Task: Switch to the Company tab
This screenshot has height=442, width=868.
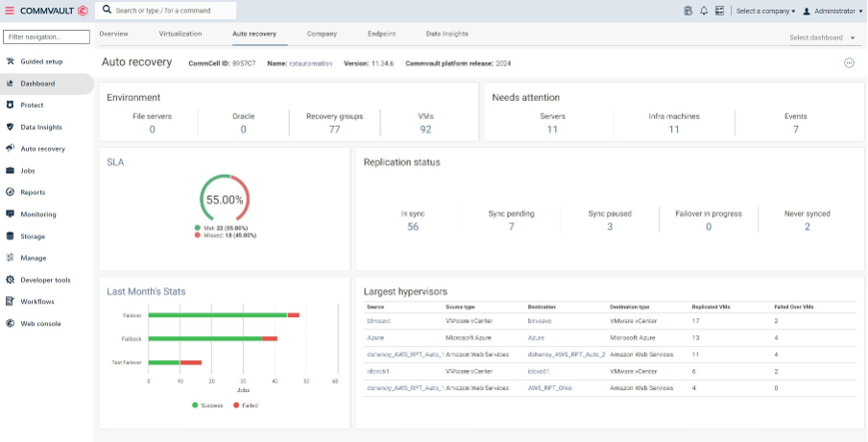Action: 323,34
